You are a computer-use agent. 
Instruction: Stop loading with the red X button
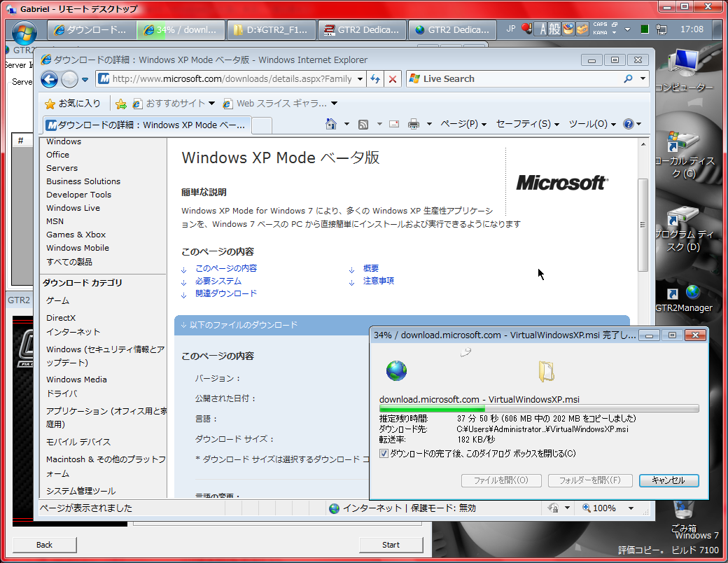coord(393,79)
